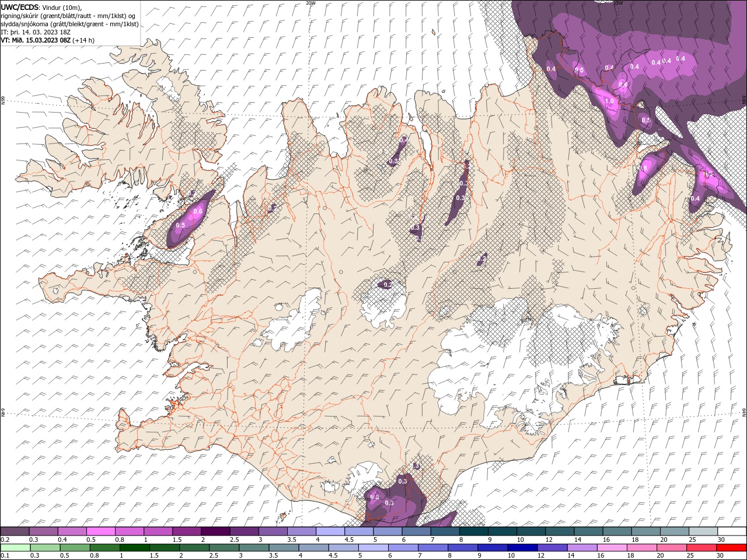Click the 0.5 value in the western snow patch

180,225
